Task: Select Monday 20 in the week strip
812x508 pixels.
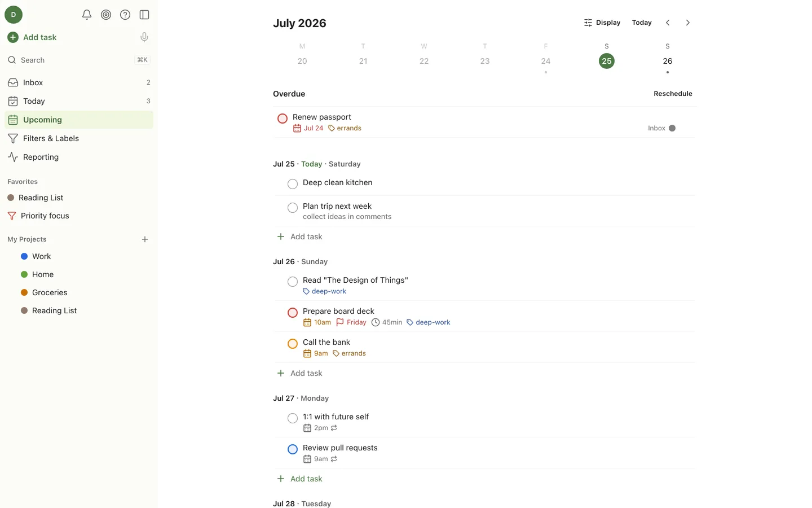Action: [302, 60]
